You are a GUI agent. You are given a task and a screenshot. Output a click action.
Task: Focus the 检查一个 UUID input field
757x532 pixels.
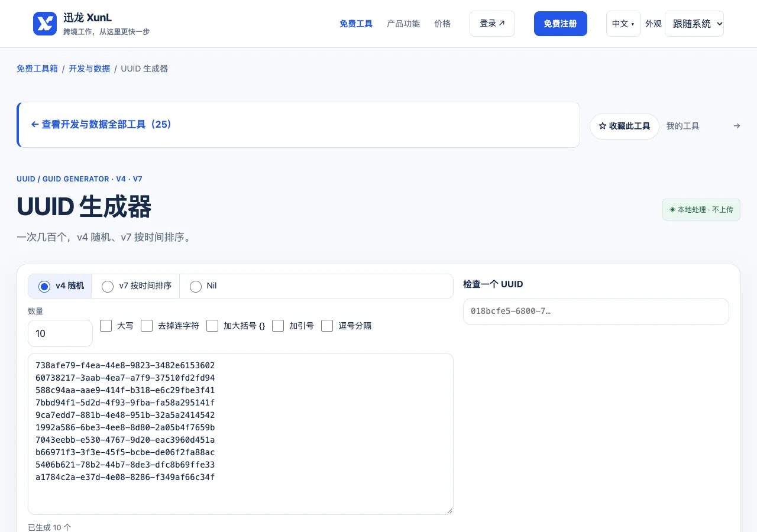(596, 312)
